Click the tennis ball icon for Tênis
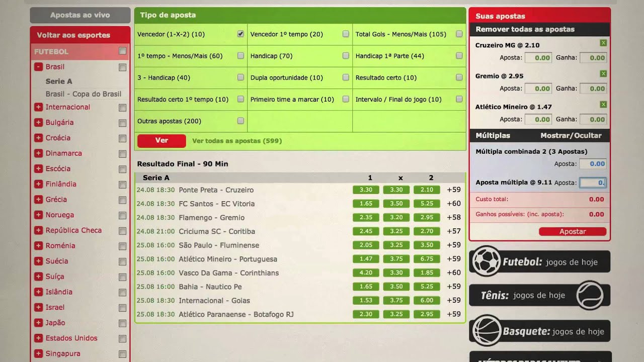 (590, 295)
